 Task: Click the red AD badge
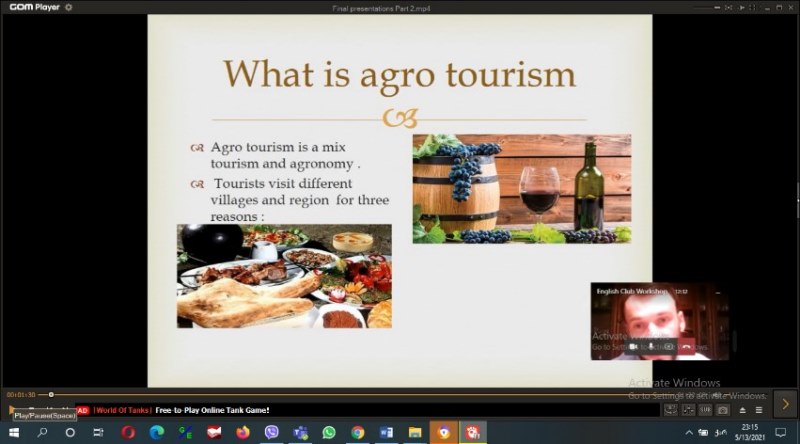(x=82, y=410)
